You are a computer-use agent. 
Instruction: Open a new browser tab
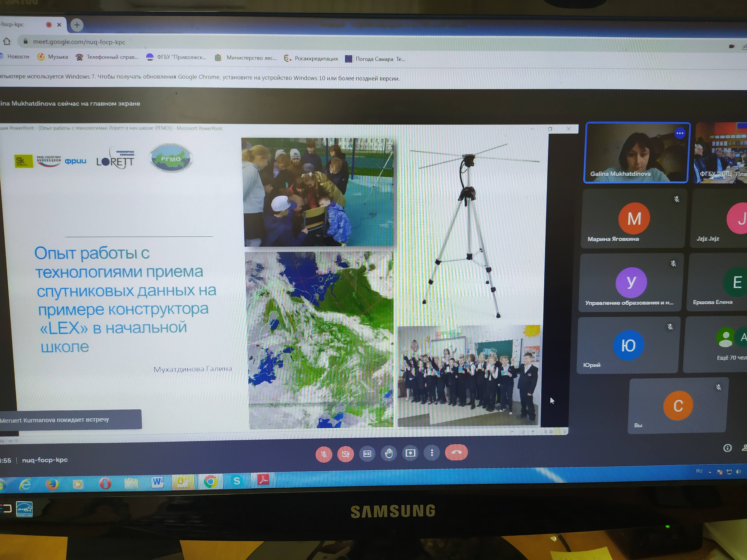coord(77,25)
